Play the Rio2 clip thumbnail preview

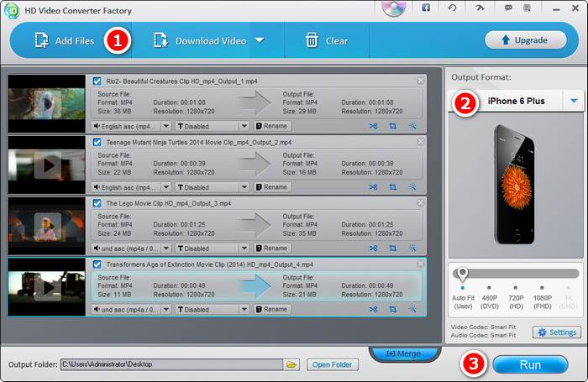click(48, 104)
